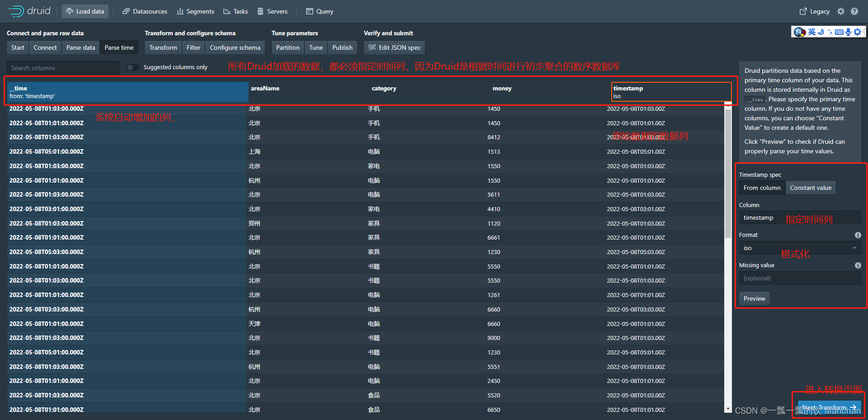Click the Druid logo
The height and width of the screenshot is (420, 868).
click(x=29, y=11)
